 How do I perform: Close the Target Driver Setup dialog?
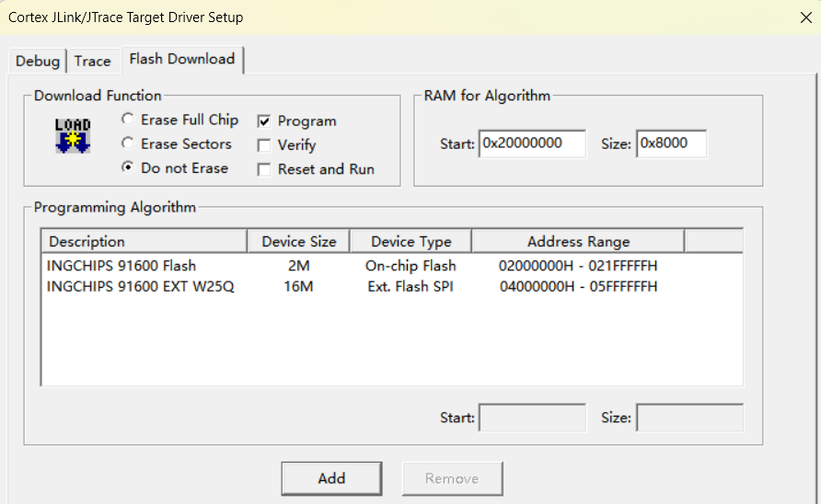click(x=806, y=17)
